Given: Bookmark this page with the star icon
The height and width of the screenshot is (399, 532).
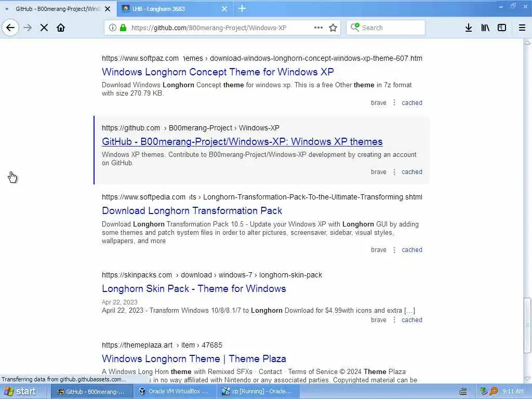Looking at the screenshot, I should 333,28.
